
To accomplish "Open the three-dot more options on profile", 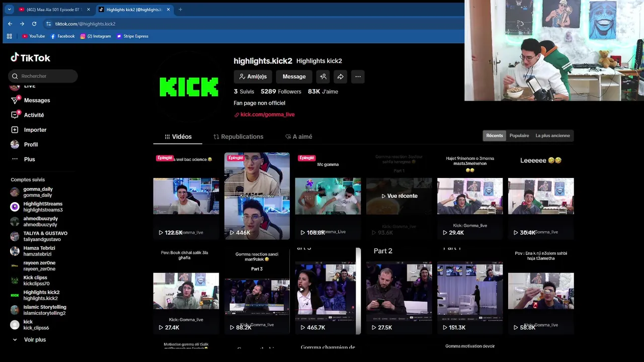I will click(358, 76).
